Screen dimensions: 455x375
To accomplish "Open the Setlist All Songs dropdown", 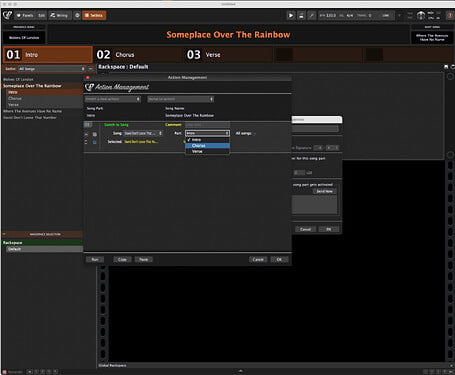I will coord(52,69).
